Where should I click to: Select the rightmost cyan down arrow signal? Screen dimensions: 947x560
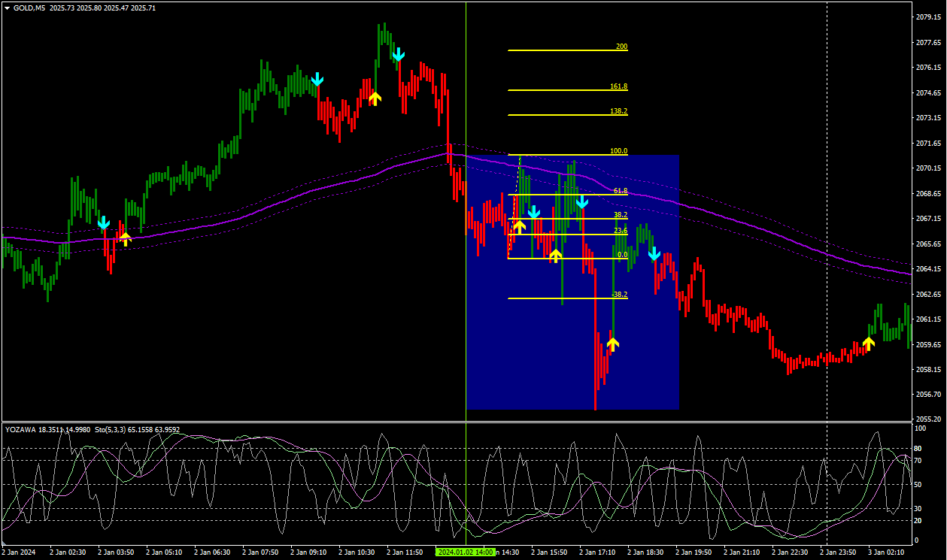(654, 254)
